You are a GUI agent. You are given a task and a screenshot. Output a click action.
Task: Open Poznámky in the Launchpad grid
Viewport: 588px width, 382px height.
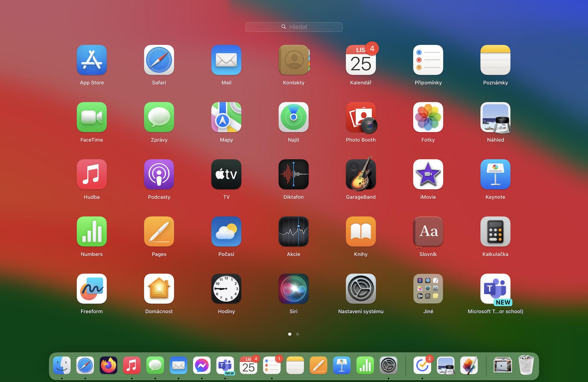[495, 60]
